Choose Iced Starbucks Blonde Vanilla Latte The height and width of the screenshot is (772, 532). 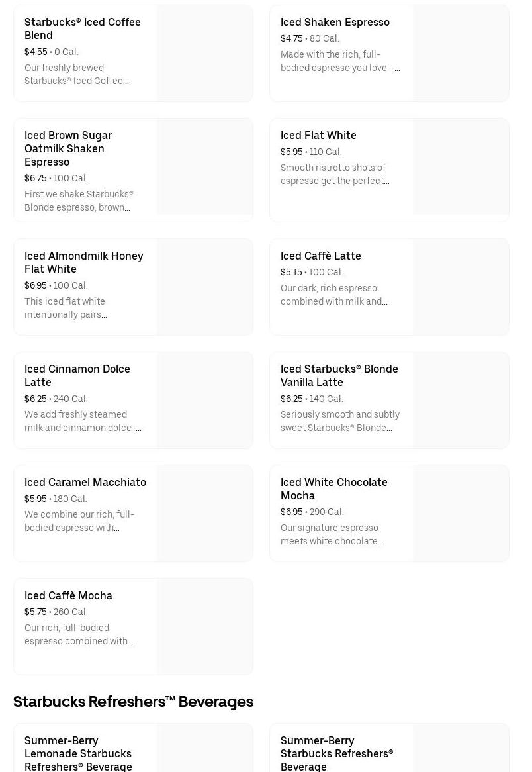tap(339, 375)
